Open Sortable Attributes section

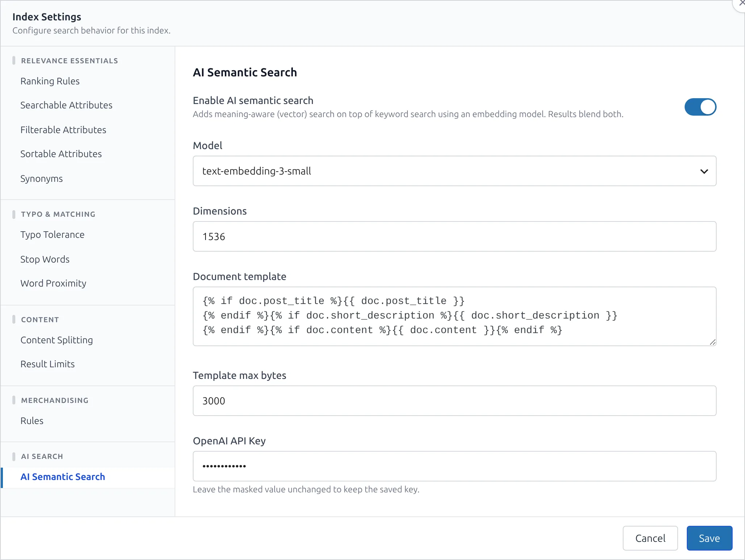point(61,154)
